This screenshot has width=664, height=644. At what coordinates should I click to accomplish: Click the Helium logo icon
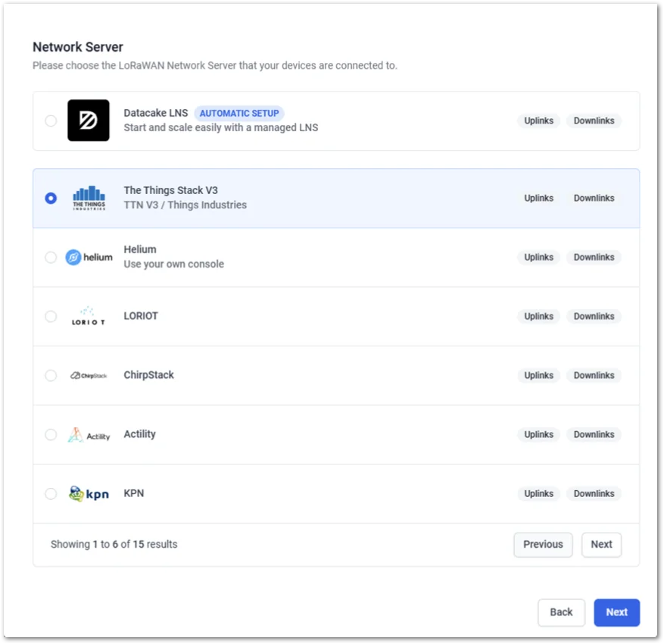(x=89, y=257)
